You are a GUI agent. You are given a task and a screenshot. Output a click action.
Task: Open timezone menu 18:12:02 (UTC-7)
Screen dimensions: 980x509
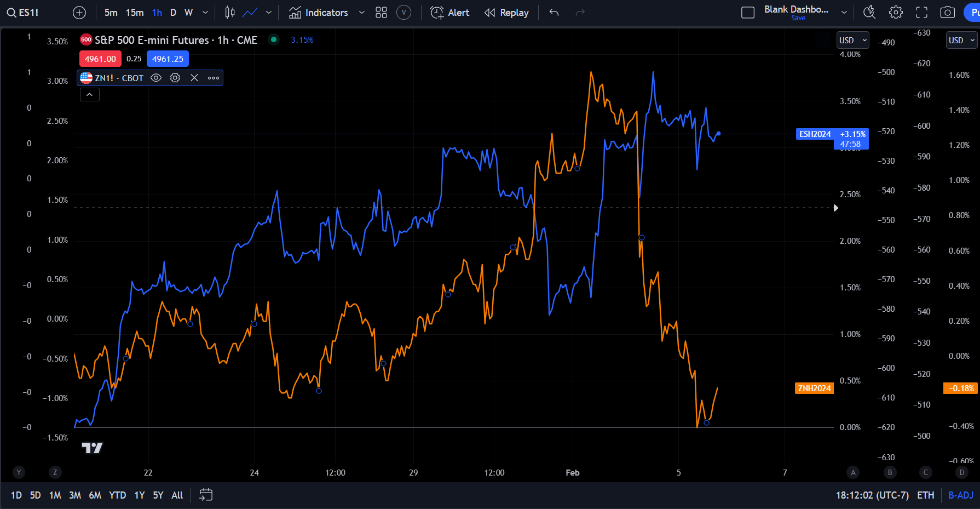pos(872,495)
